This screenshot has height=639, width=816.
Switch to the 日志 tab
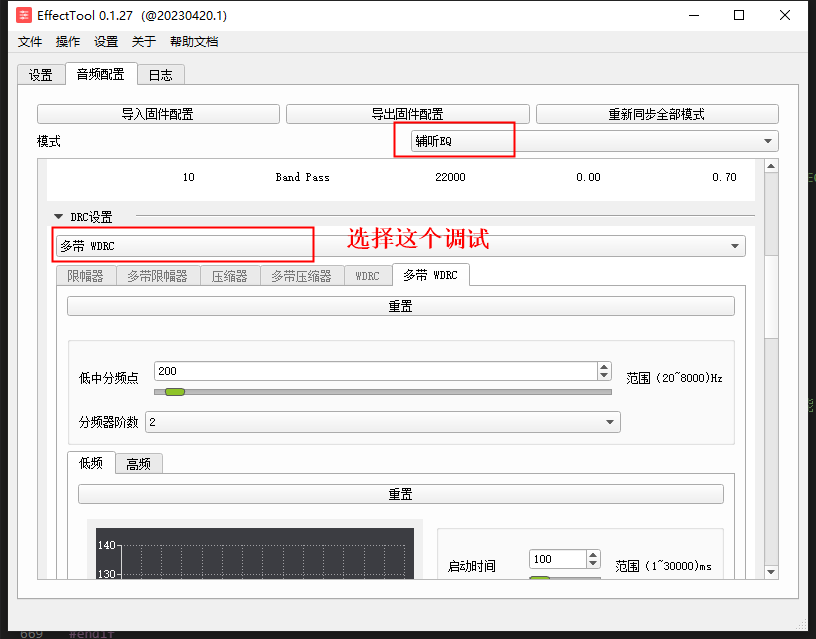(x=160, y=75)
